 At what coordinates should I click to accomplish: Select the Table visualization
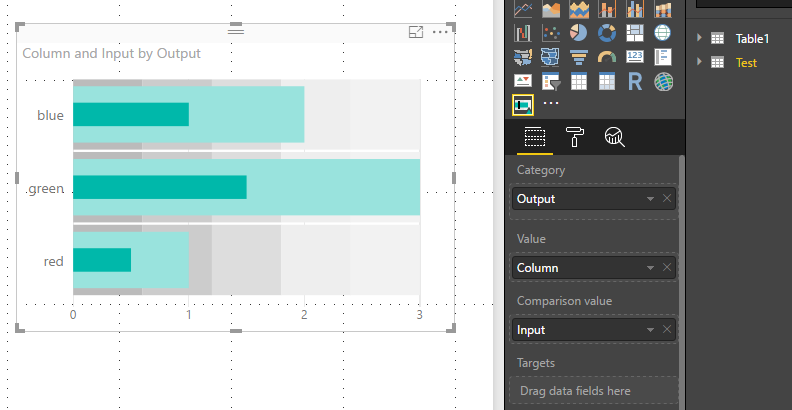click(579, 81)
